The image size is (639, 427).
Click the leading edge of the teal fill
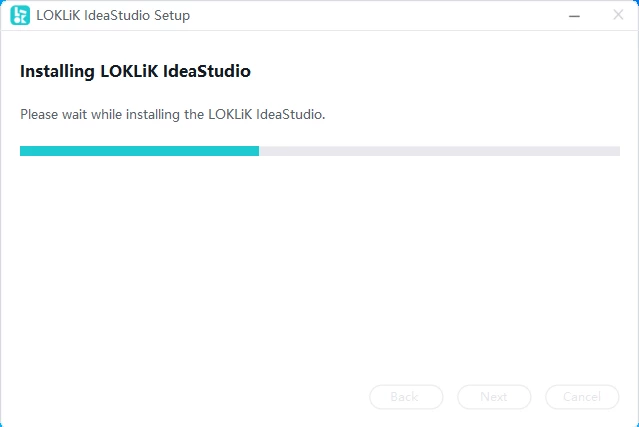(258, 151)
